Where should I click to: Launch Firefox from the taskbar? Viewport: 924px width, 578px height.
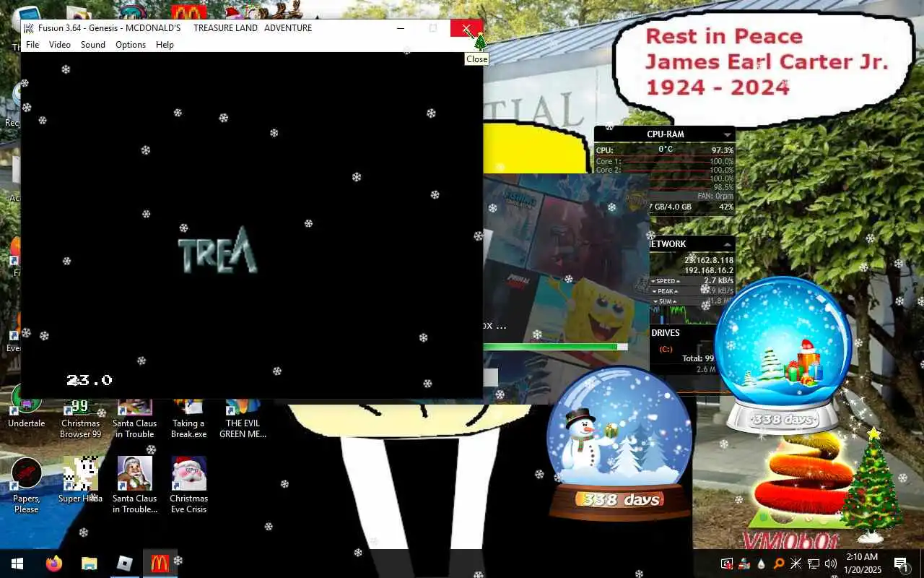click(54, 564)
